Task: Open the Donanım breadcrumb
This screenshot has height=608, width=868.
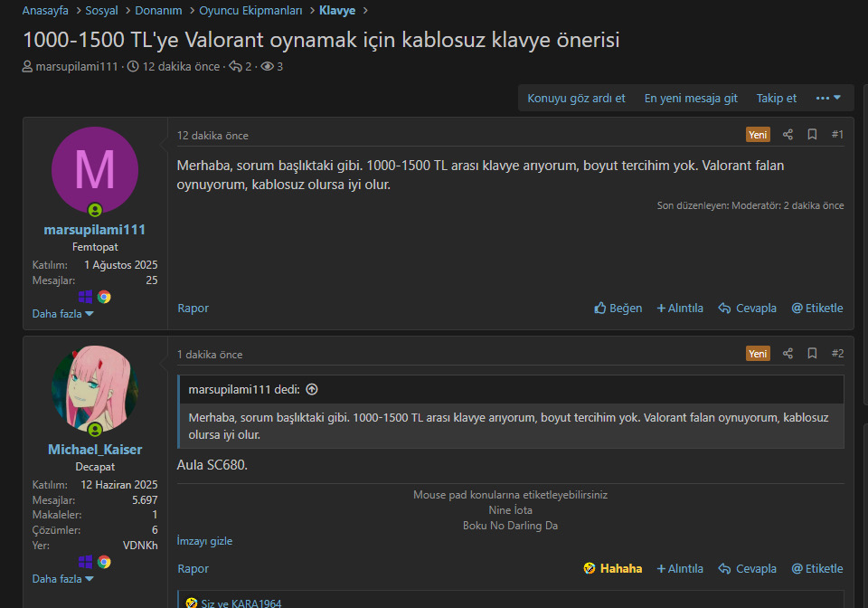Action: 158,11
